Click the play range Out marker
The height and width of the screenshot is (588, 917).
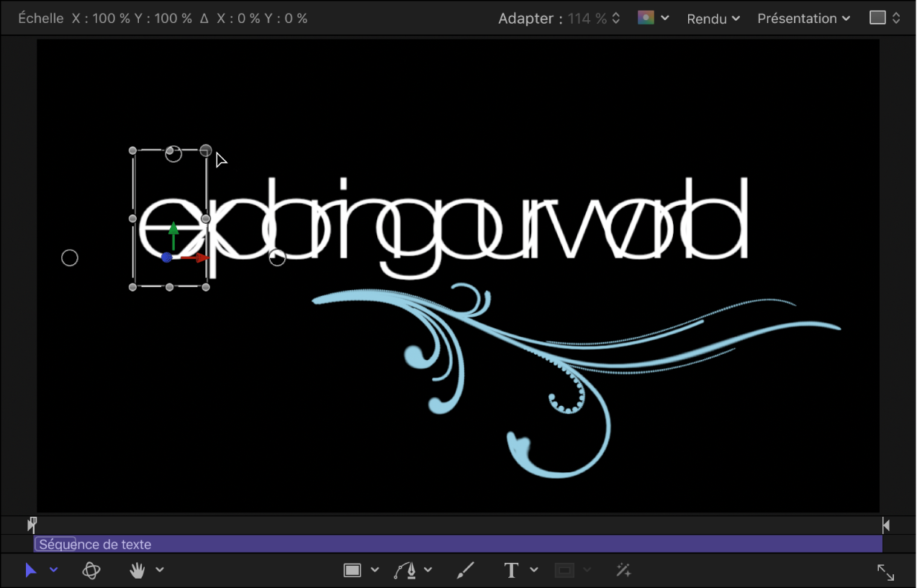[886, 525]
